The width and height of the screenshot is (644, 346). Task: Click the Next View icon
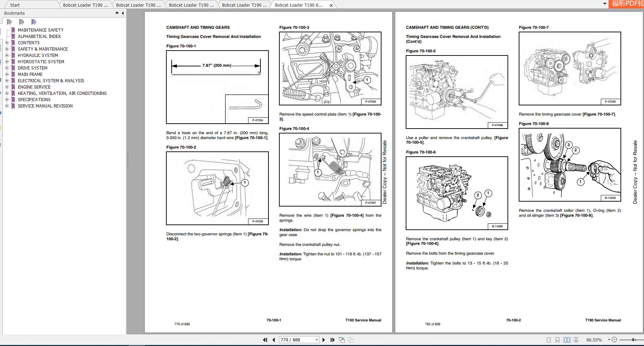coord(351,340)
